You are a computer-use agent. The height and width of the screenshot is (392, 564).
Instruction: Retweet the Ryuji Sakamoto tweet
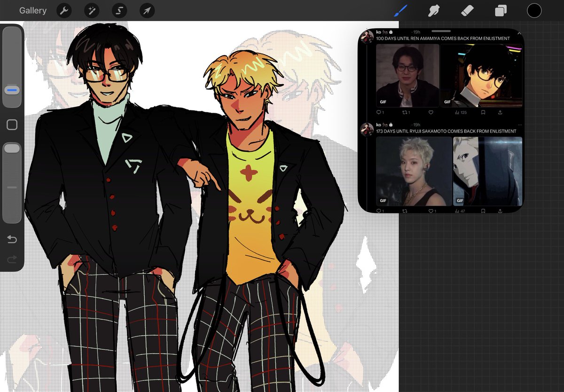405,211
